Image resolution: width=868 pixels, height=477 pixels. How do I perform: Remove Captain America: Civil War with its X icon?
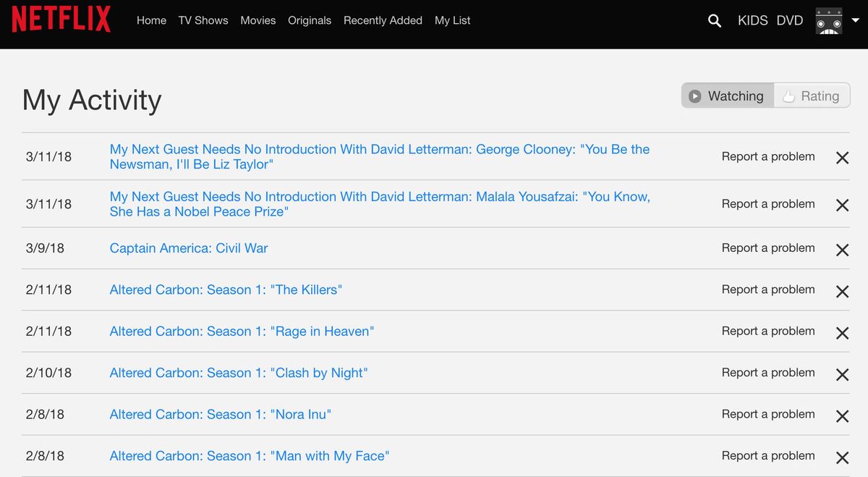842,250
